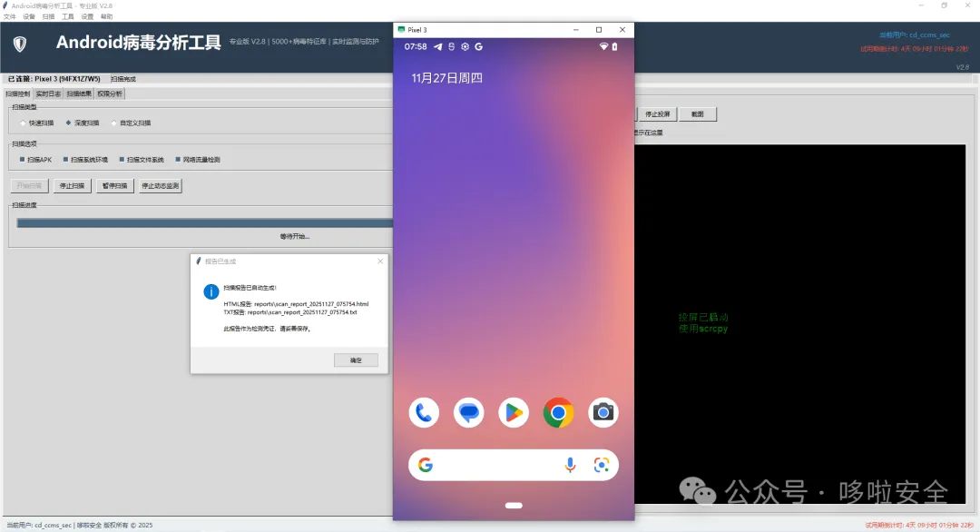Tap the Google Lens icon in search bar

click(602, 465)
